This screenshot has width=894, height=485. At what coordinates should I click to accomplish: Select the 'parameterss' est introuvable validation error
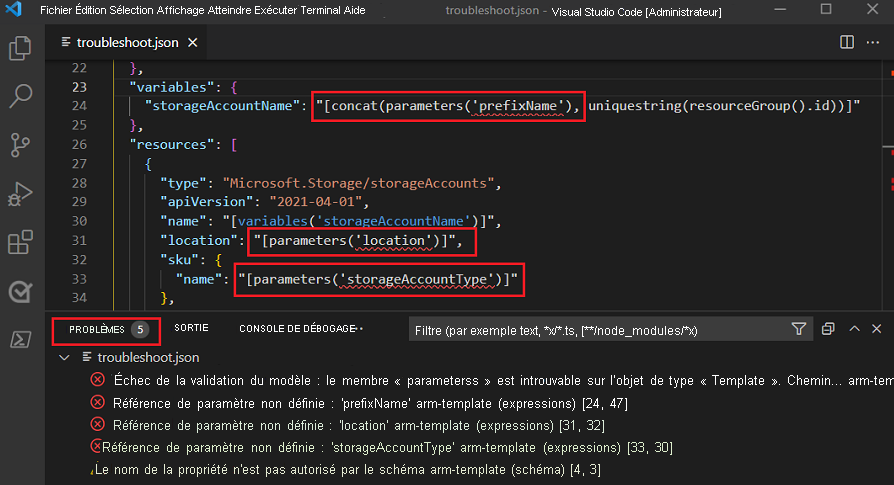tap(490, 380)
